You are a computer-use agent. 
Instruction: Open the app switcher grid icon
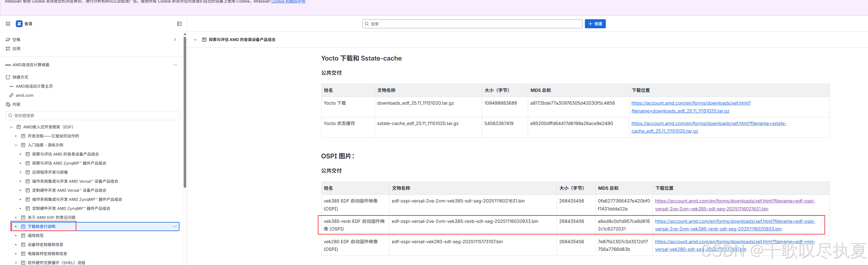tap(8, 23)
